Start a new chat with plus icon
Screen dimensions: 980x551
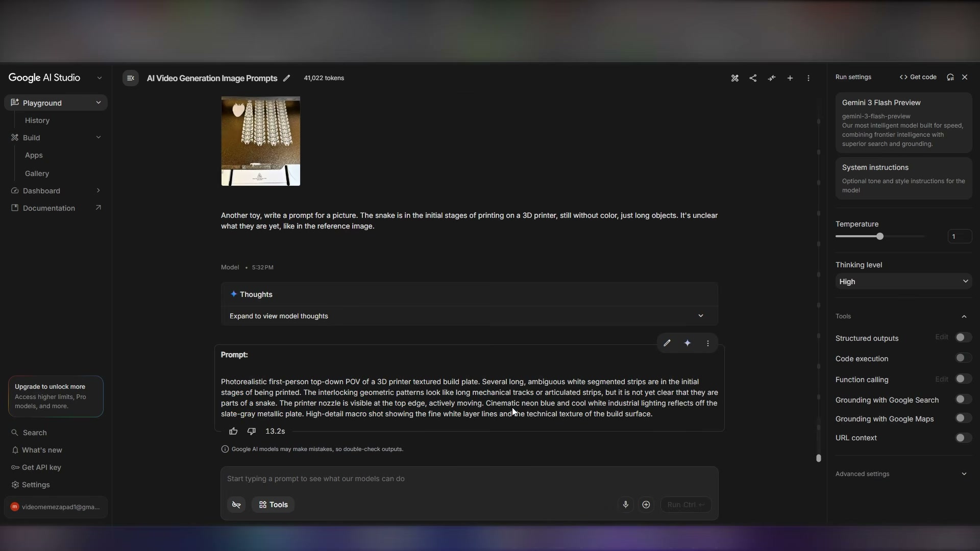pyautogui.click(x=790, y=78)
